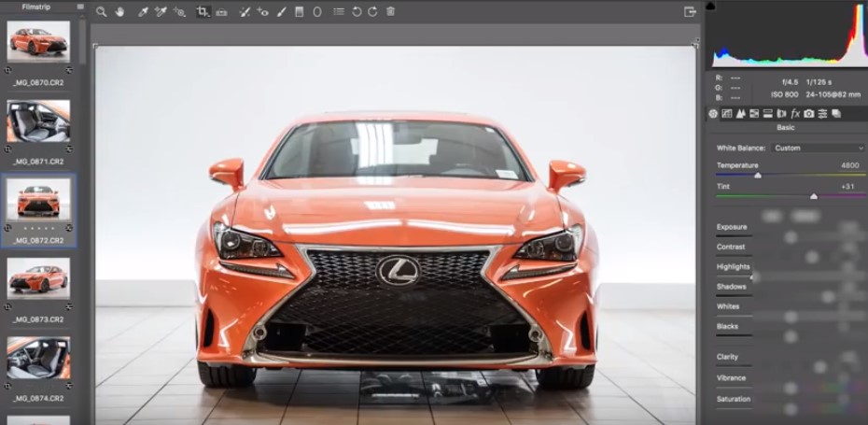Select the Crop tool

pyautogui.click(x=203, y=11)
